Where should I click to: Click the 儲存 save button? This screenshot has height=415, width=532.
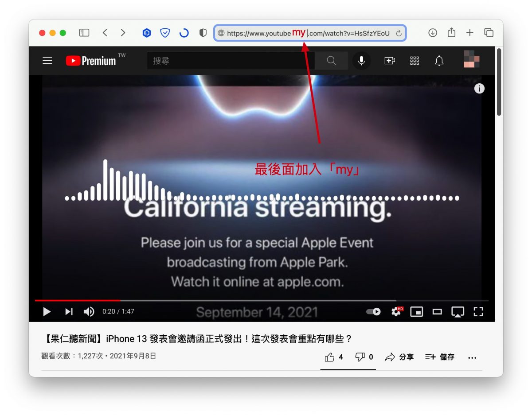(x=439, y=357)
